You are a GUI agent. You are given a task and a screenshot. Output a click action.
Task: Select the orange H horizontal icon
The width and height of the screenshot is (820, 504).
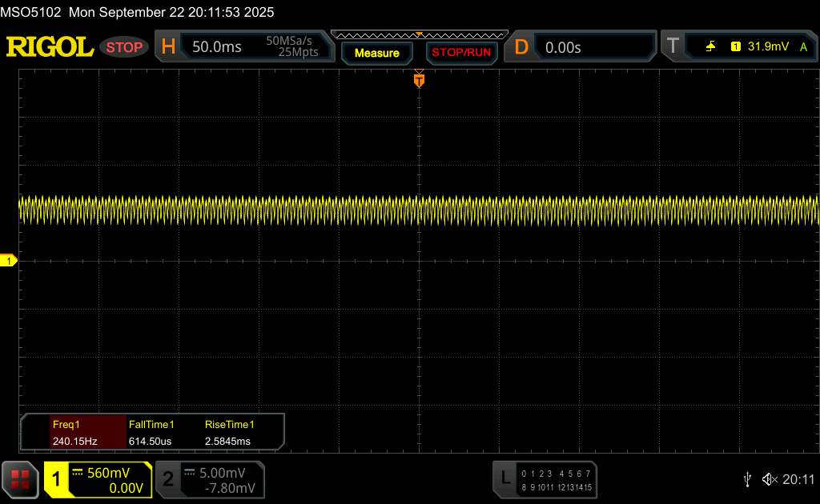(168, 47)
